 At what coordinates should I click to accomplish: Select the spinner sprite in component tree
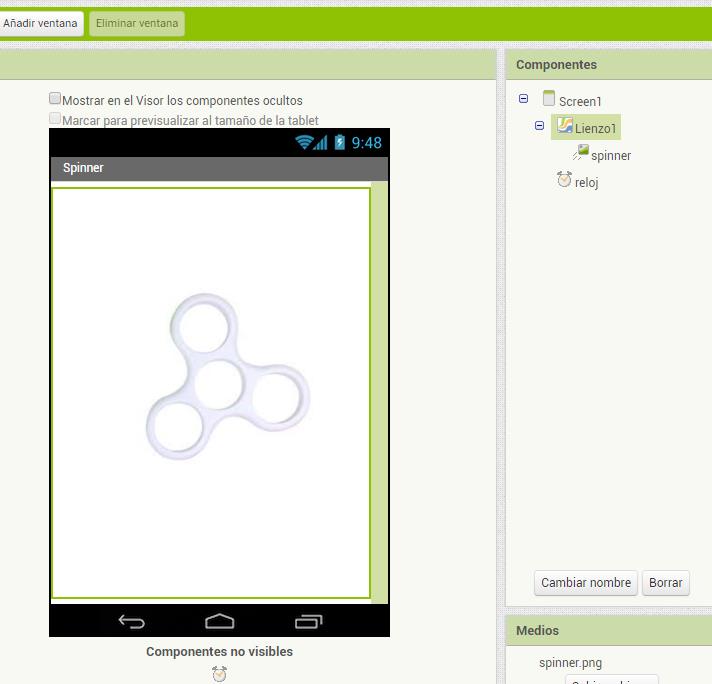[x=610, y=155]
